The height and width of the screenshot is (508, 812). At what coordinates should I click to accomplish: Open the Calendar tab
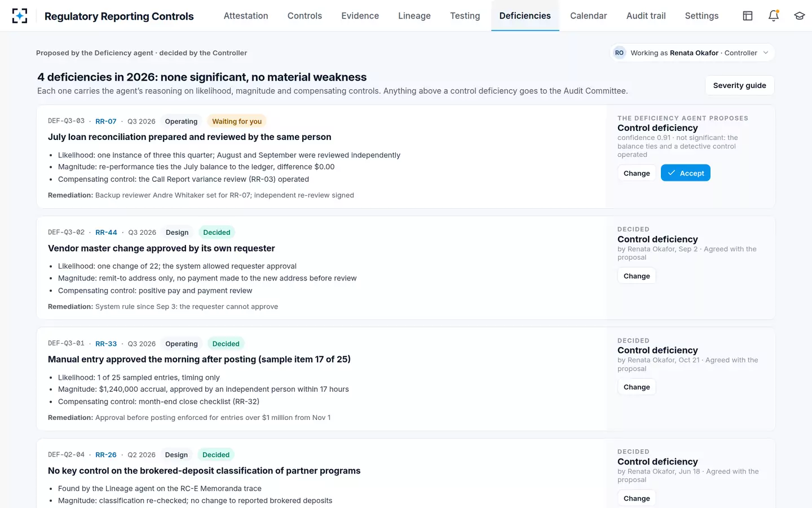pos(589,16)
